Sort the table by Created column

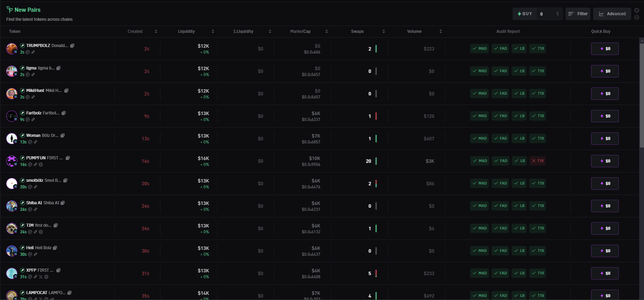click(x=156, y=31)
